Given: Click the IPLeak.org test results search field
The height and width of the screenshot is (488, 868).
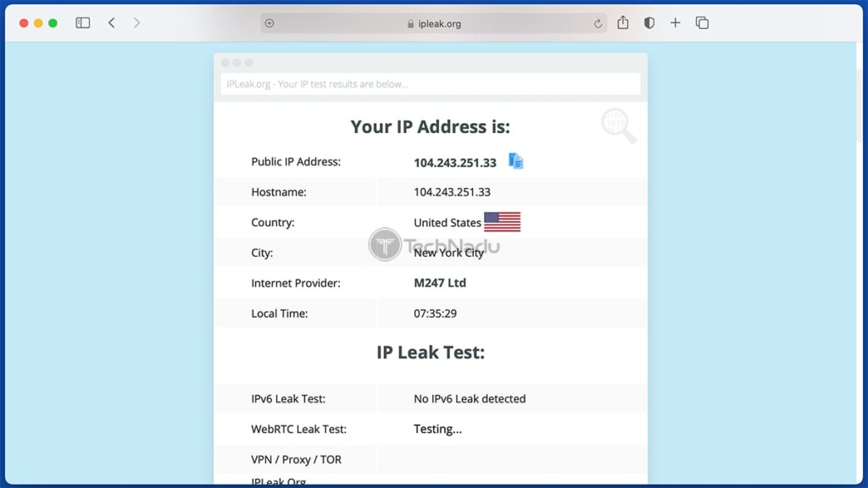Looking at the screenshot, I should click(x=431, y=84).
